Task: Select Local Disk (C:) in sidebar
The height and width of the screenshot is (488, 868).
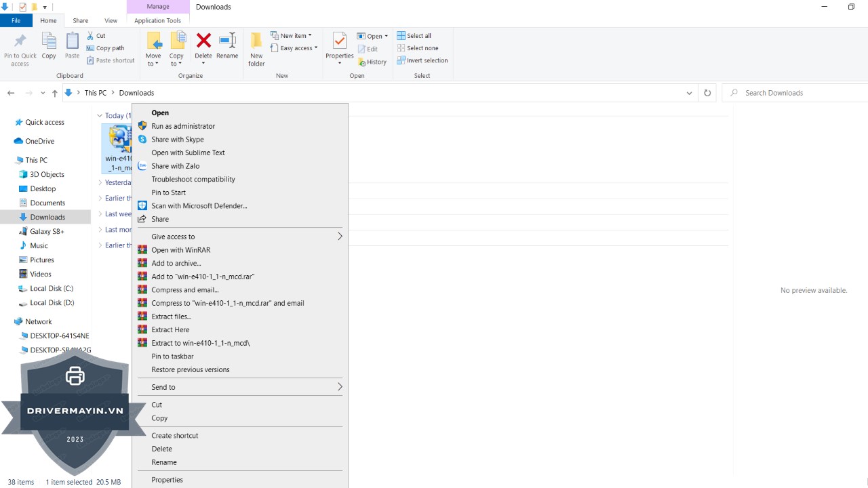Action: 52,289
